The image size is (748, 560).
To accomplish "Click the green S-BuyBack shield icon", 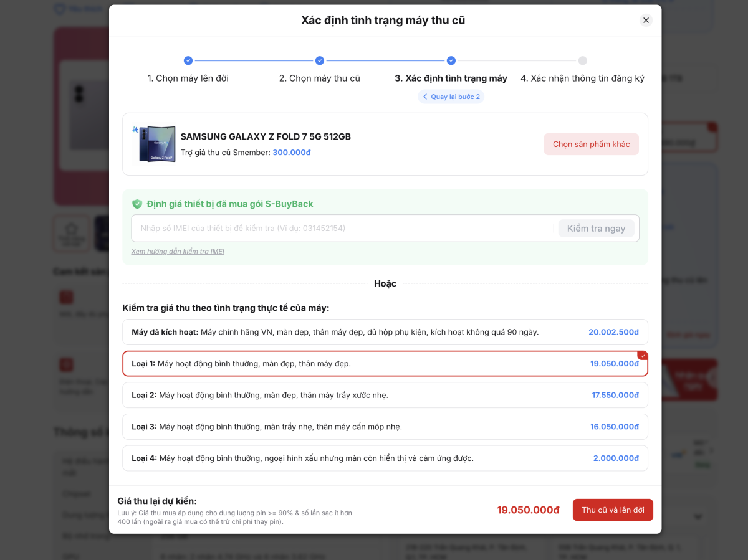I will (137, 204).
